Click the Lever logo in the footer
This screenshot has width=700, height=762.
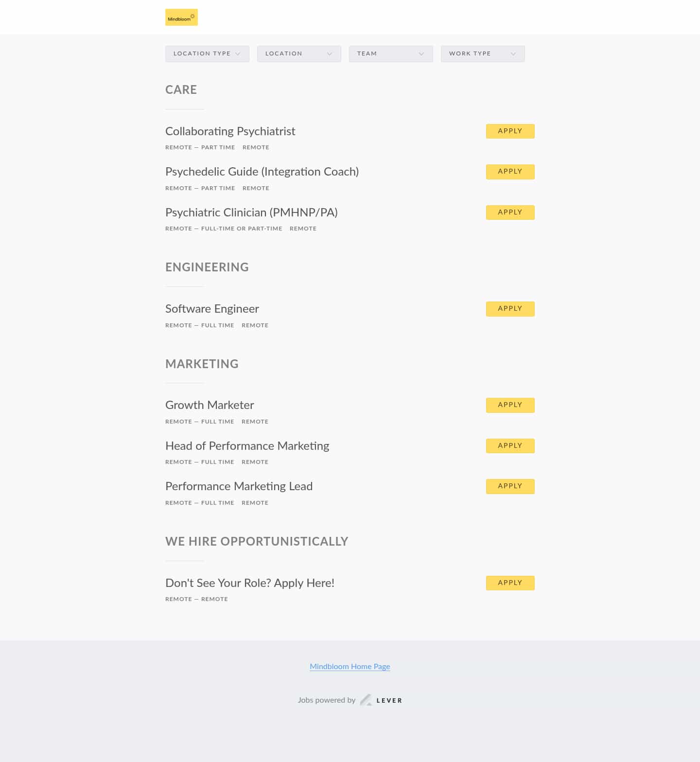[381, 700]
